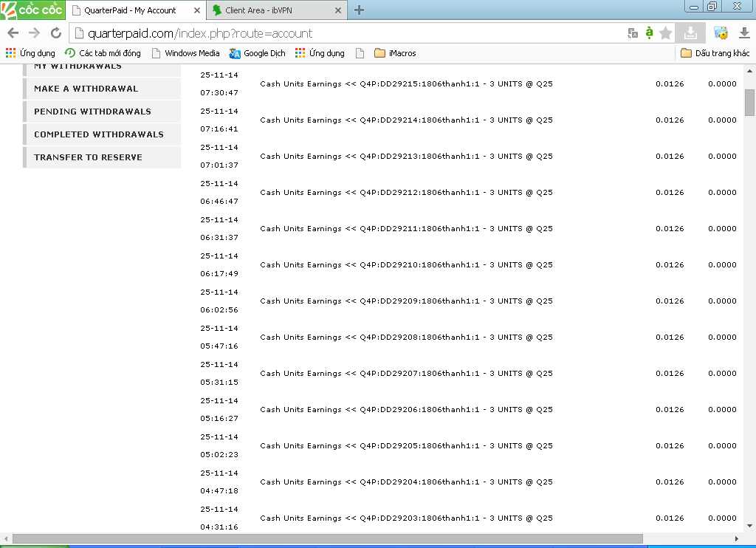Open the first Ứng dụng apps bookmark
This screenshot has width=756, height=548.
[x=30, y=53]
